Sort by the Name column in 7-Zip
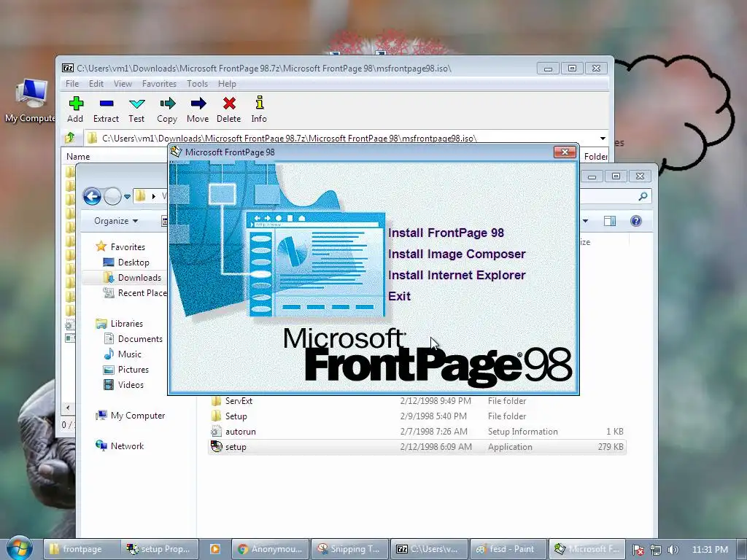Image resolution: width=747 pixels, height=560 pixels. point(78,157)
